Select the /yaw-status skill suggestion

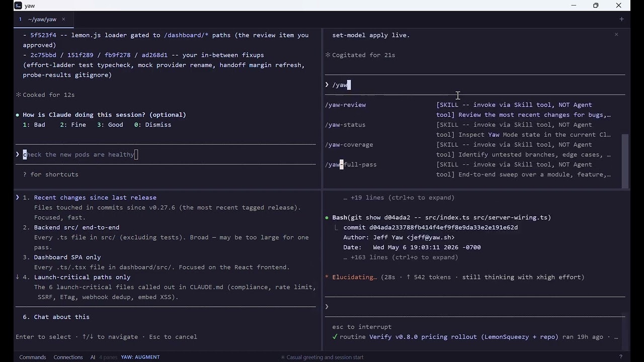(468, 130)
